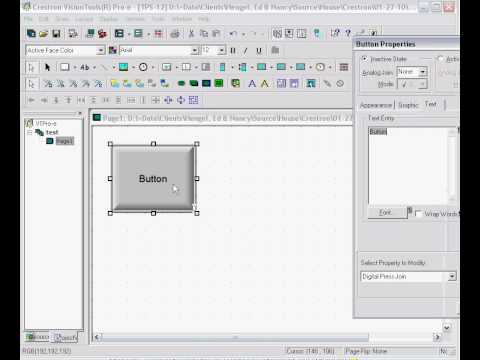The image size is (480, 360).
Task: Open the Mode dropdown in Button Properties
Action: pyautogui.click(x=423, y=84)
